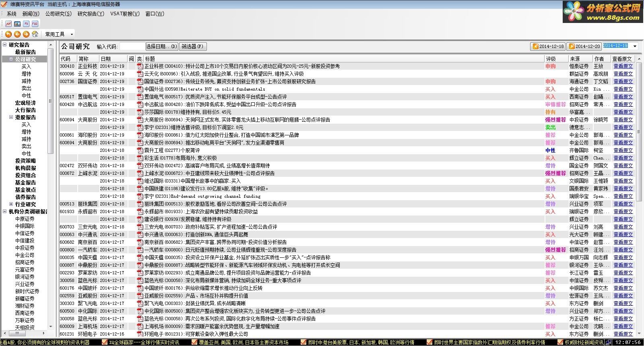Open the 新闻(N) menu
Viewport: 644px width, 346px height.
(x=31, y=14)
